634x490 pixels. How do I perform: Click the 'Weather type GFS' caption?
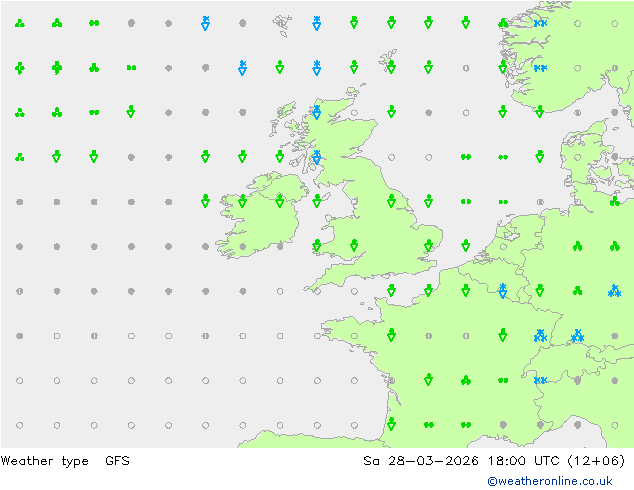coord(65,461)
